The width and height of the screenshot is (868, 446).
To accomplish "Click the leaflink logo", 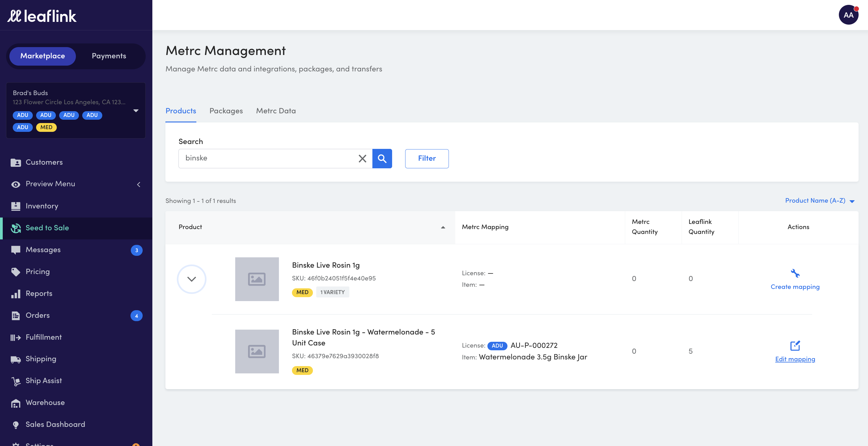I will [42, 16].
